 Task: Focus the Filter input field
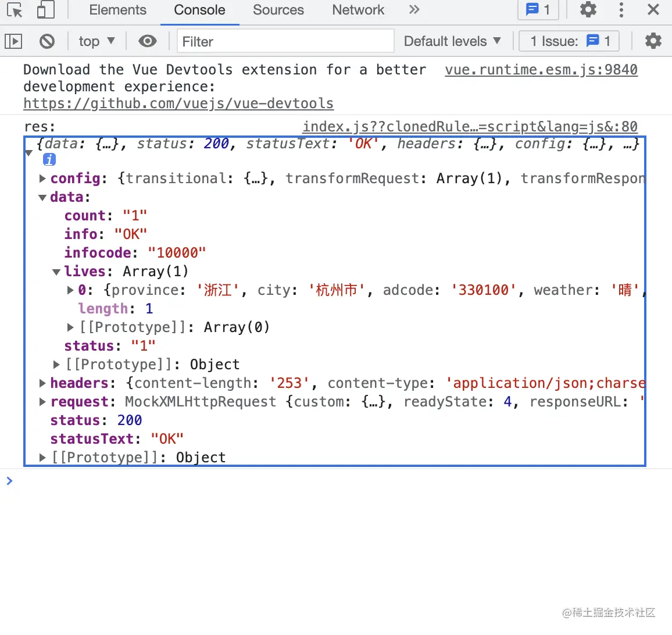click(285, 41)
